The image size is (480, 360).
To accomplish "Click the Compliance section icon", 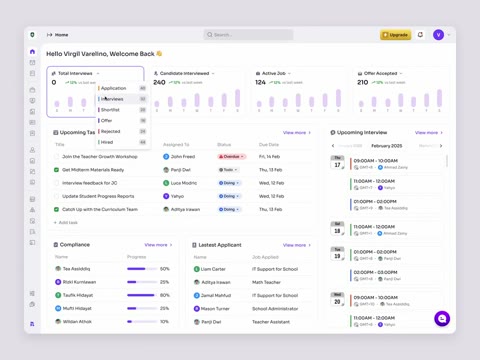I will (56, 245).
